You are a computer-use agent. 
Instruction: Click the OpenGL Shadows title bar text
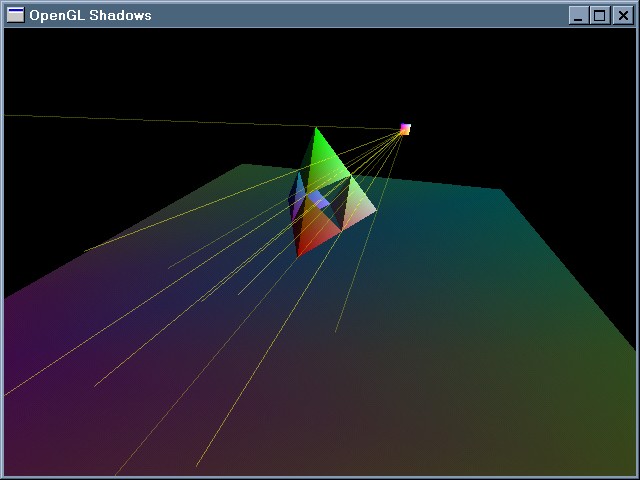coord(90,15)
